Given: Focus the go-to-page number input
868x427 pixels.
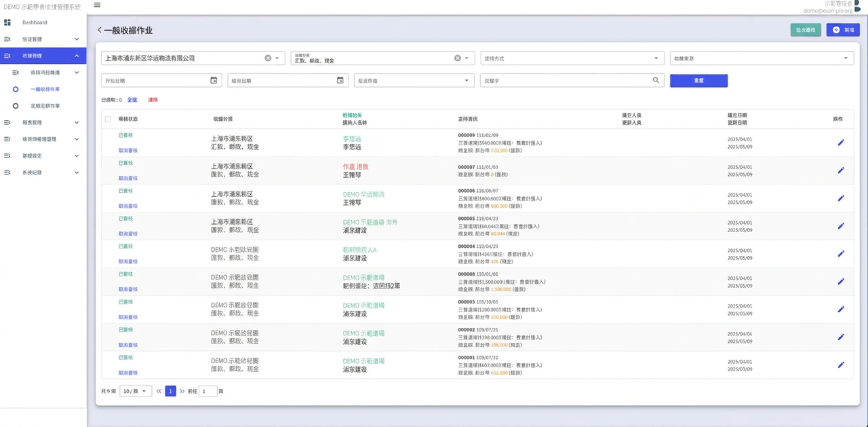Looking at the screenshot, I should 208,391.
